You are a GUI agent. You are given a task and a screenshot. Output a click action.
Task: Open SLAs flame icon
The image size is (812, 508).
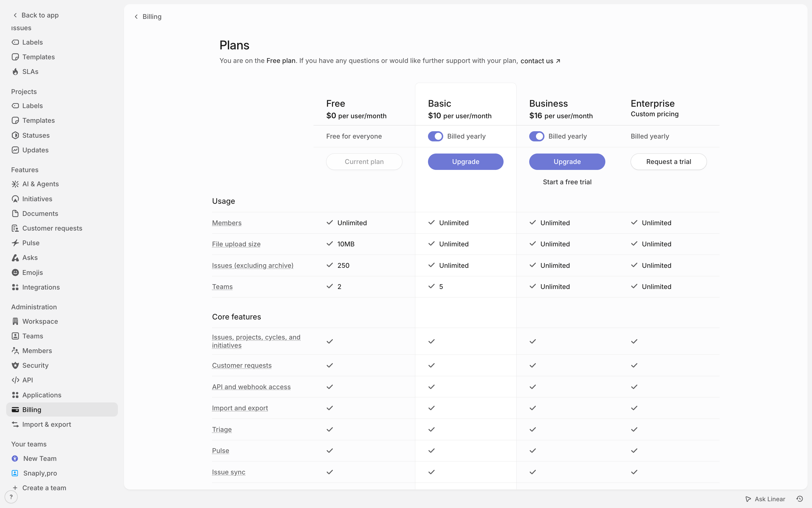[15, 72]
